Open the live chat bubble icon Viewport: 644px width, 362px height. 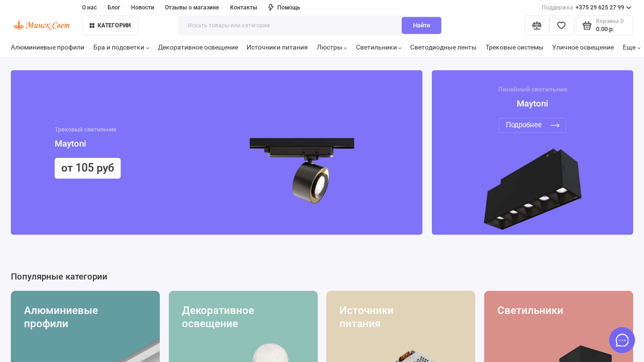click(622, 340)
